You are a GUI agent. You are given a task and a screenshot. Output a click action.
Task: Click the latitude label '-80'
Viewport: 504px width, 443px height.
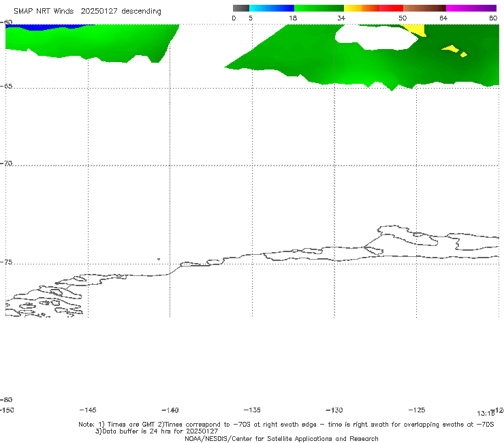coord(6,399)
